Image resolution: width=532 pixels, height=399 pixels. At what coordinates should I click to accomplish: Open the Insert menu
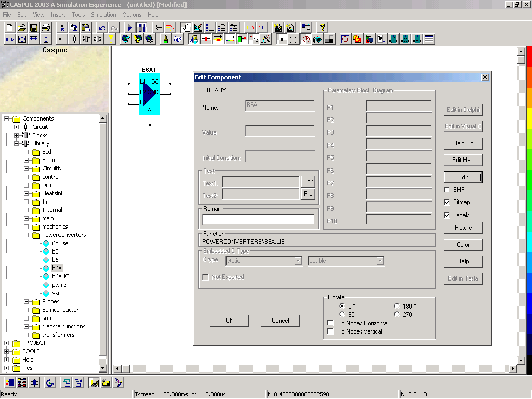tap(58, 15)
